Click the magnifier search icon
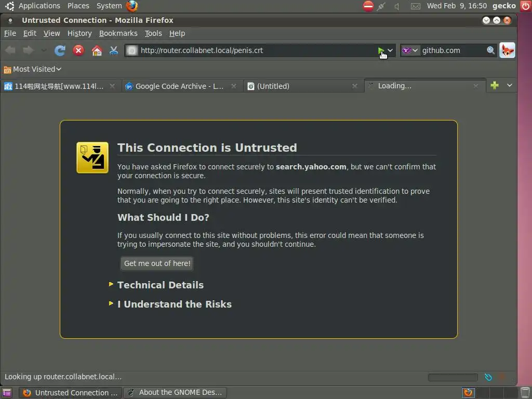The width and height of the screenshot is (532, 399). (x=490, y=50)
